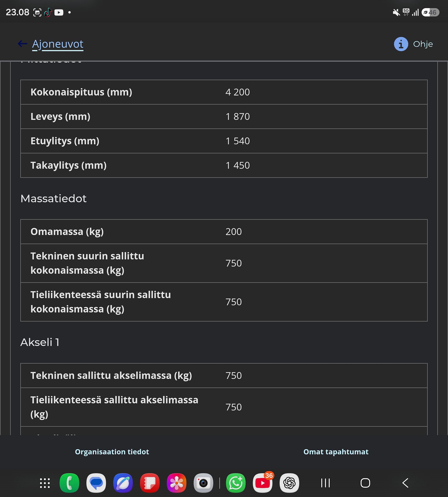Open the red notes app icon
This screenshot has width=448, height=497.
point(150,483)
